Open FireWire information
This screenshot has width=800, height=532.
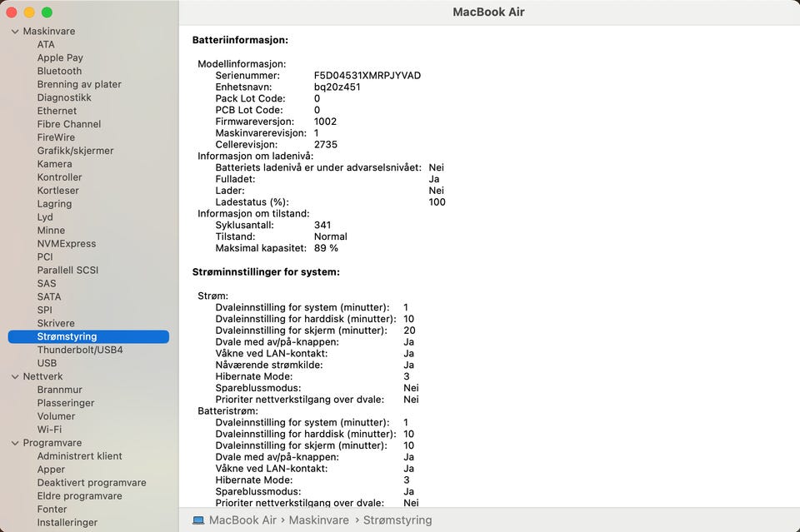click(56, 137)
